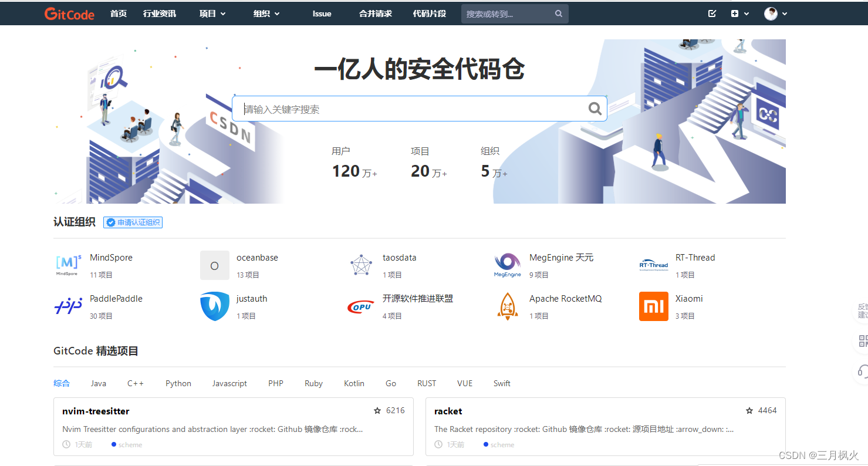Select the Kotlin project tab

point(354,383)
